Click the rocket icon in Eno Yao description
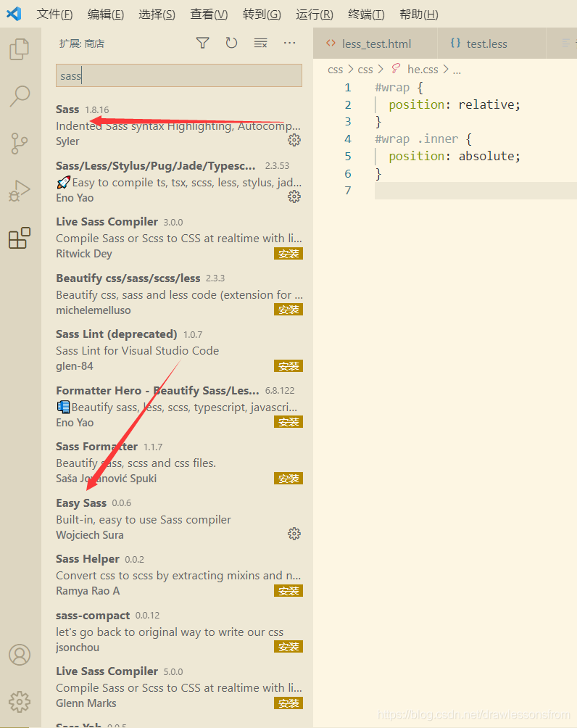Image resolution: width=577 pixels, height=728 pixels. coord(63,183)
